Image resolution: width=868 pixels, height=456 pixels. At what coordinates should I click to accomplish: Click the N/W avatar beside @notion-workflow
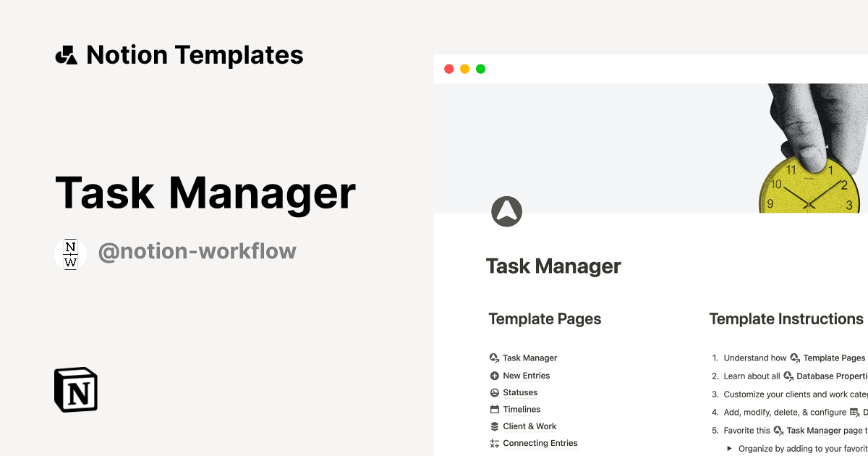tap(70, 253)
